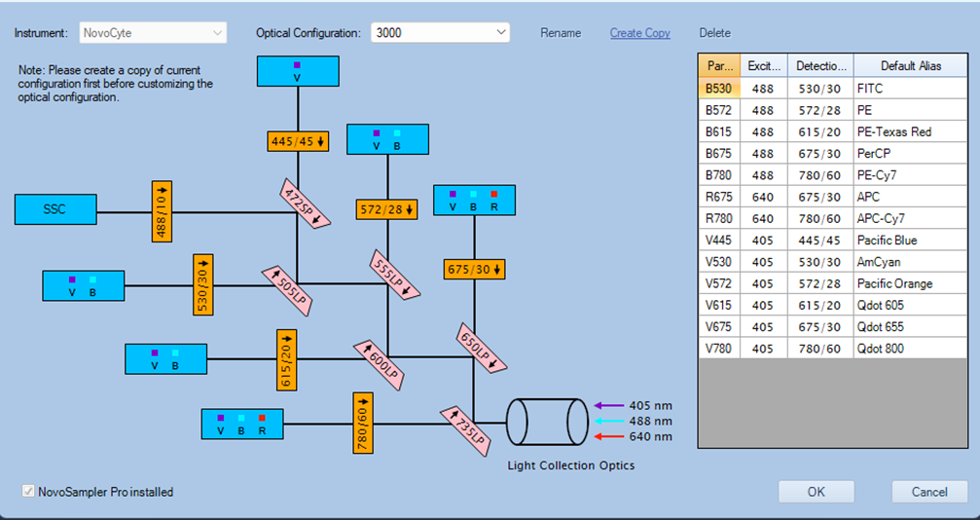Open the Instrument NovoCyte dropdown
980x520 pixels.
tap(153, 32)
